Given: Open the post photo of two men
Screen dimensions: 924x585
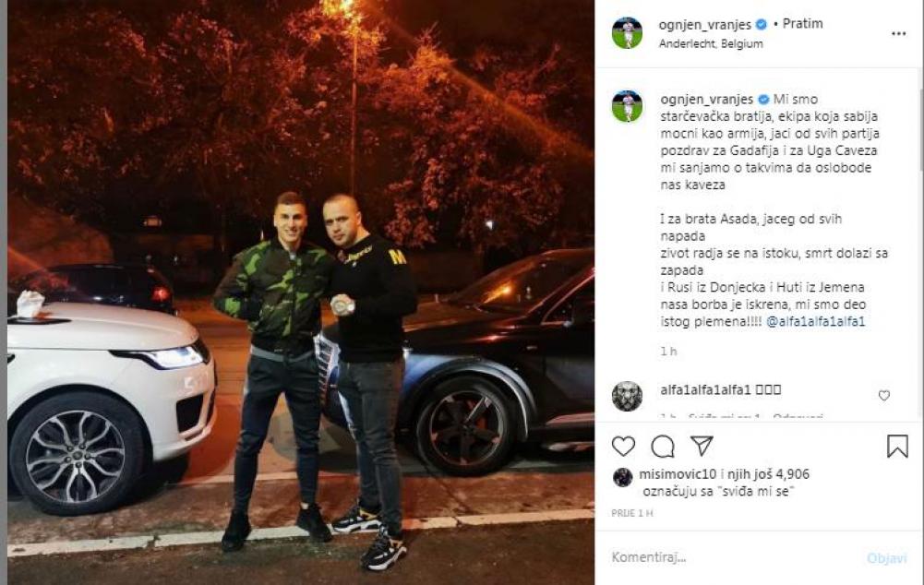Looking at the screenshot, I should tap(301, 292).
